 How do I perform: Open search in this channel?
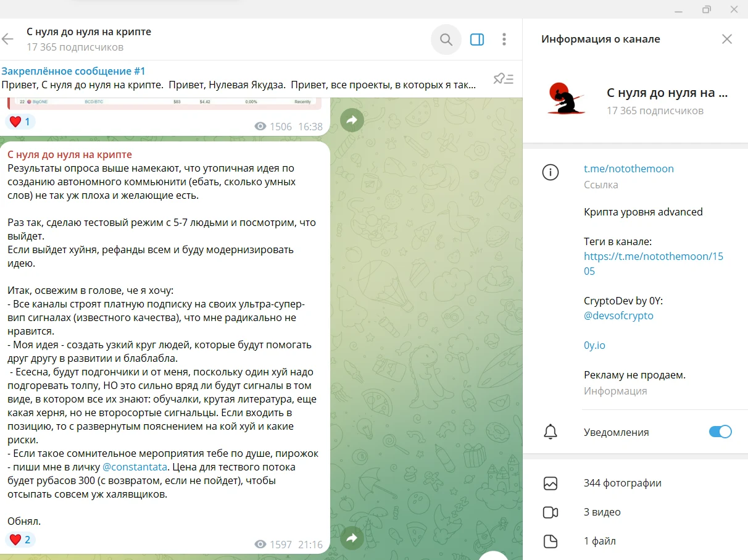point(446,40)
